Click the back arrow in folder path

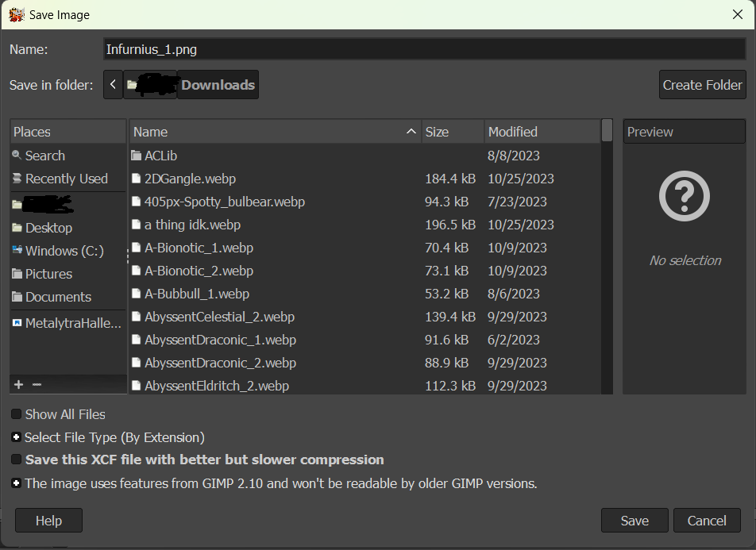click(x=114, y=85)
